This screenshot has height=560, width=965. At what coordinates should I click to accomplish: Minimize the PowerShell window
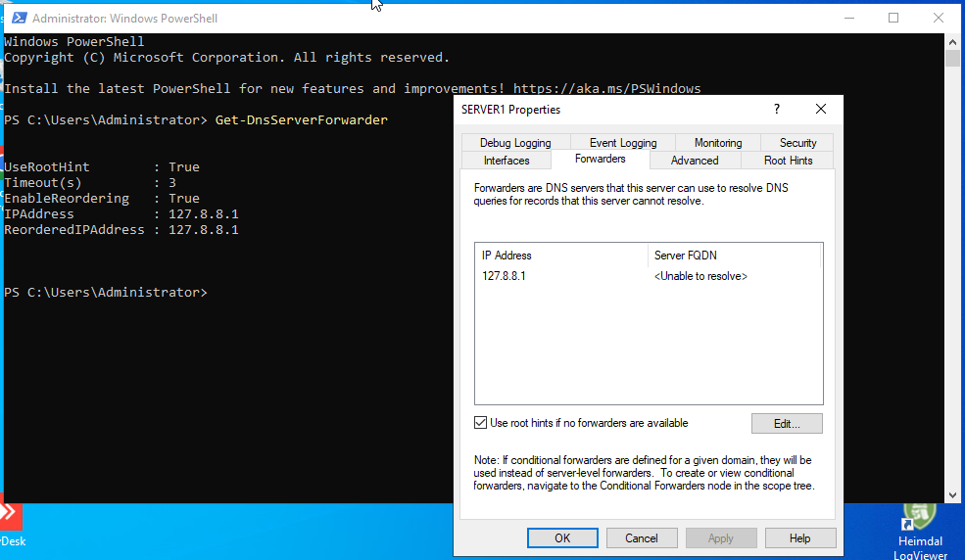(849, 18)
